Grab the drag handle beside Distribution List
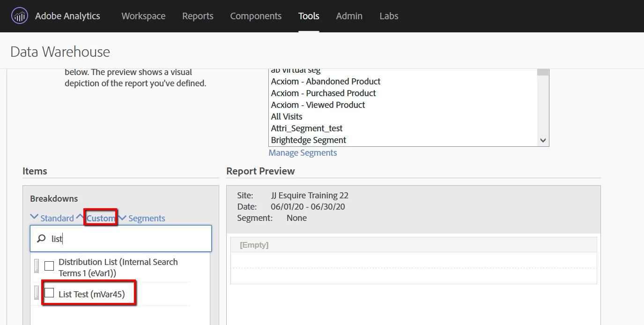The image size is (644, 325). pos(37,266)
